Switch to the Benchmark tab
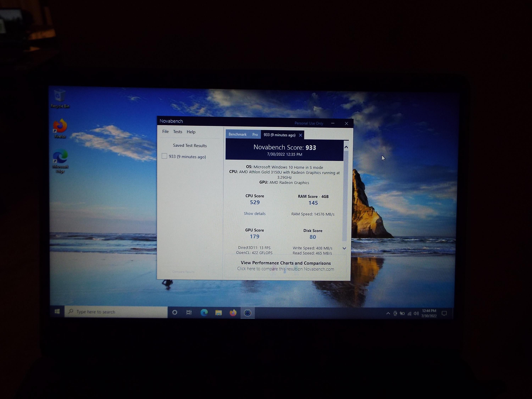Viewport: 532px width, 399px height. click(x=237, y=134)
